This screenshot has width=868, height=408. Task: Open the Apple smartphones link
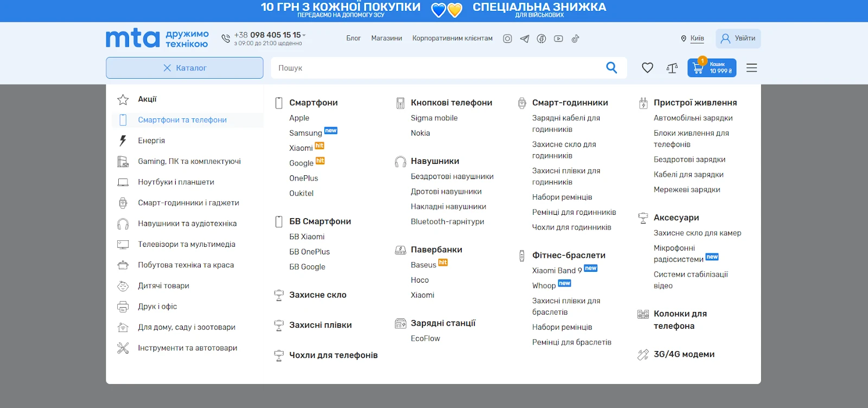click(299, 118)
